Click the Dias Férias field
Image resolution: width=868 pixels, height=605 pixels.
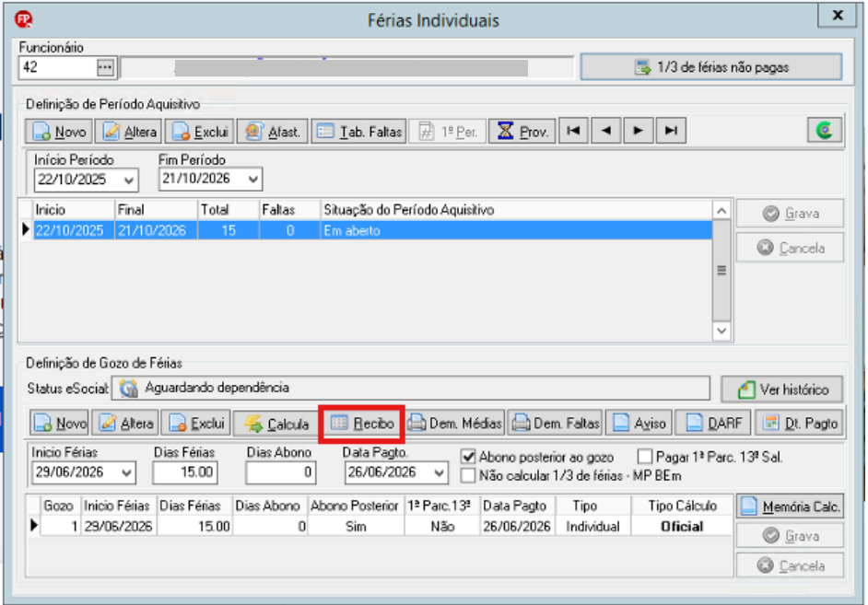(185, 472)
